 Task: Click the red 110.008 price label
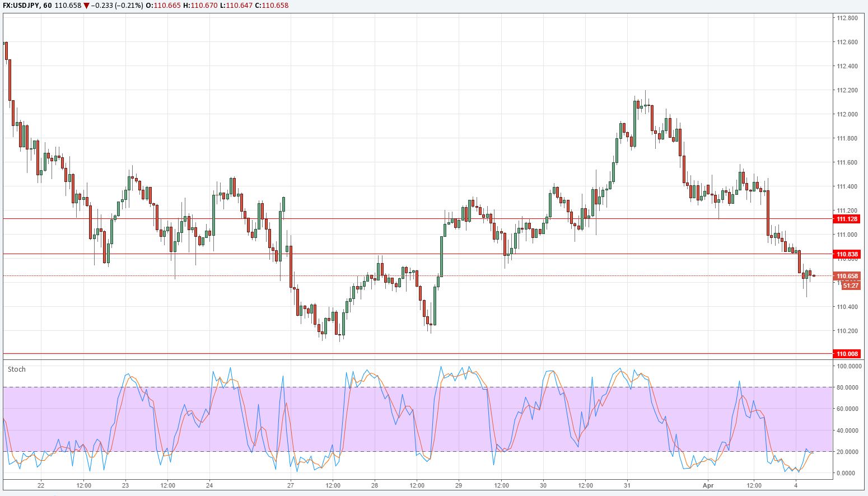tap(847, 354)
